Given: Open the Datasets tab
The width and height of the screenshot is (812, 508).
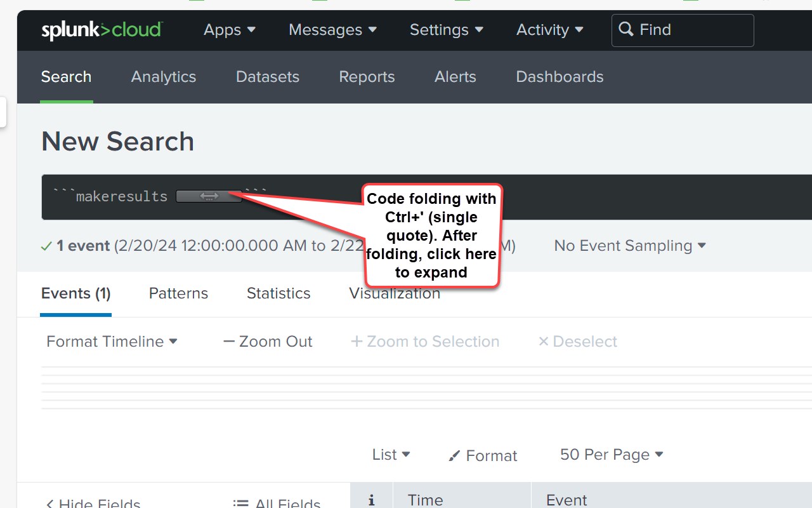Looking at the screenshot, I should [268, 77].
